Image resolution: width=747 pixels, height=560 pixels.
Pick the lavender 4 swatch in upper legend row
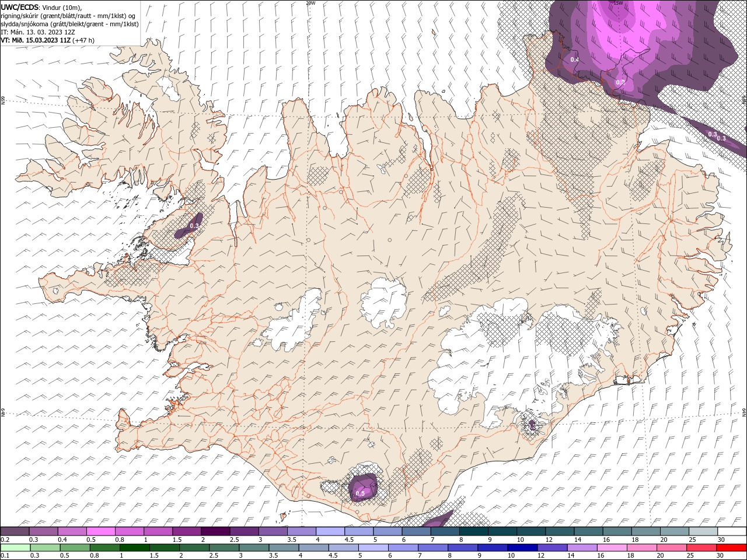point(330,531)
